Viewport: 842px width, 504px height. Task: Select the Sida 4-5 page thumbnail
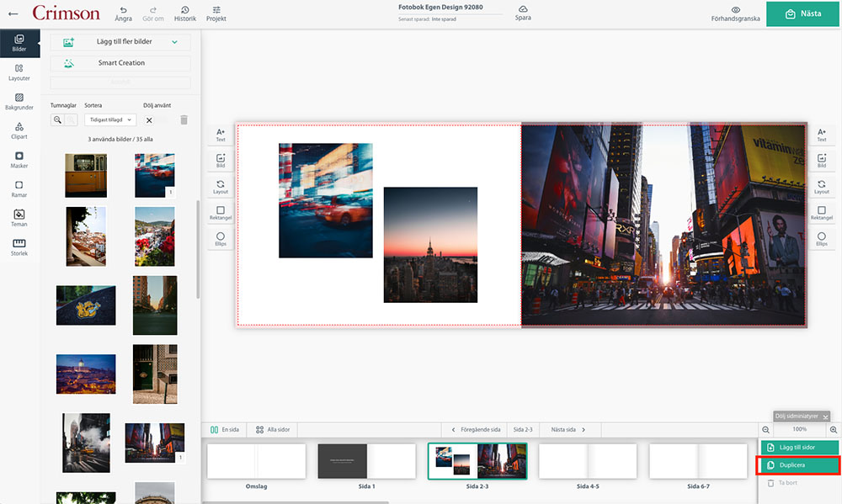tap(588, 461)
